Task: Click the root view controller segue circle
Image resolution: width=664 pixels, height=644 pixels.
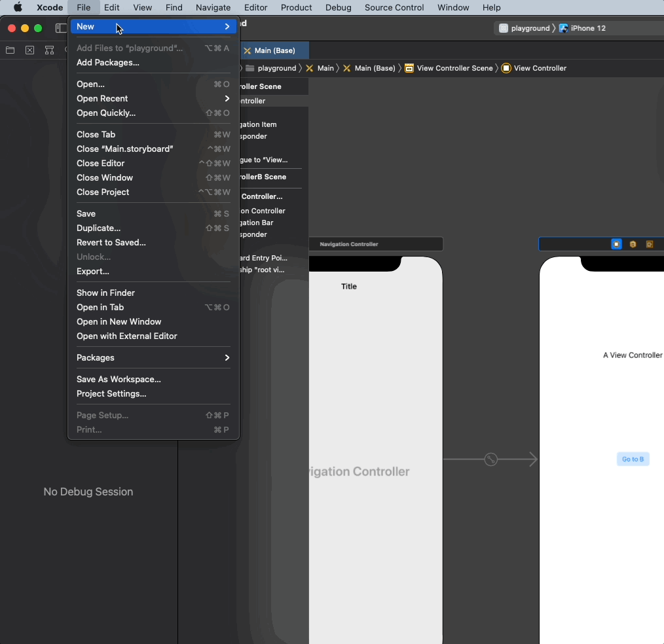Action: [491, 459]
